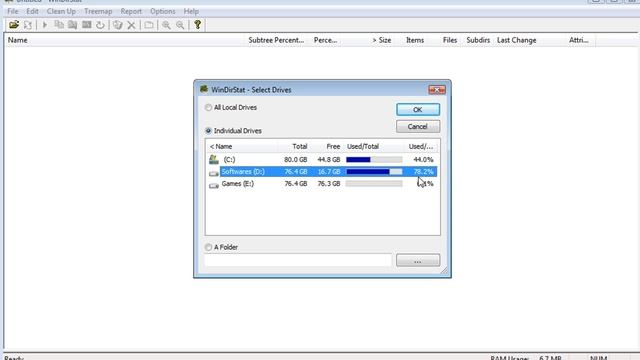This screenshot has width=640, height=360.
Task: Click the play-arrow toolbar icon
Action: (x=45, y=25)
